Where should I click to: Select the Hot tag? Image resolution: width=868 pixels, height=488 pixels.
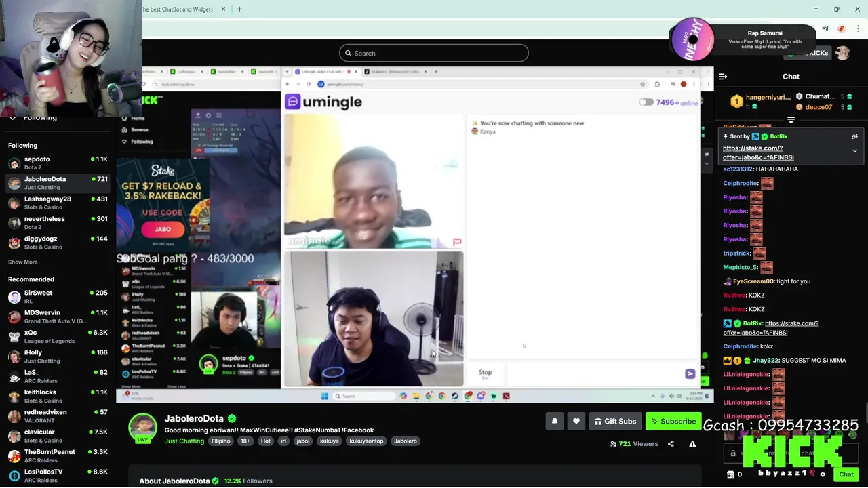click(x=265, y=441)
